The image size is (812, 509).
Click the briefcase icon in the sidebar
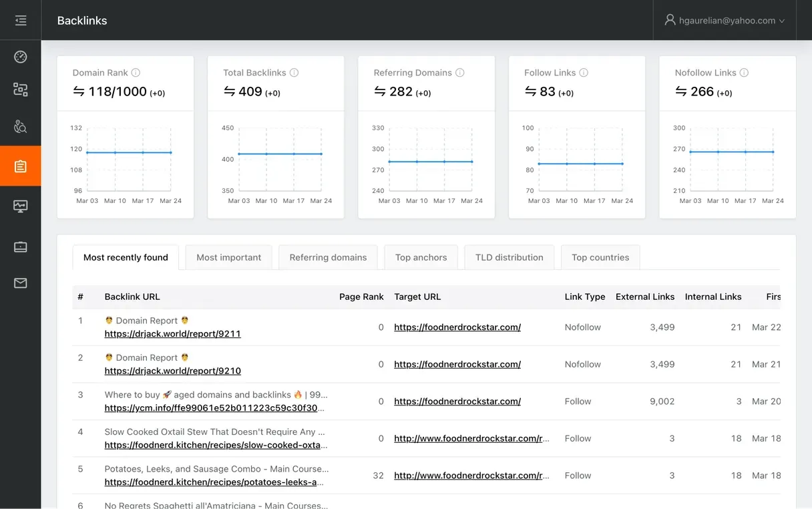tap(20, 246)
